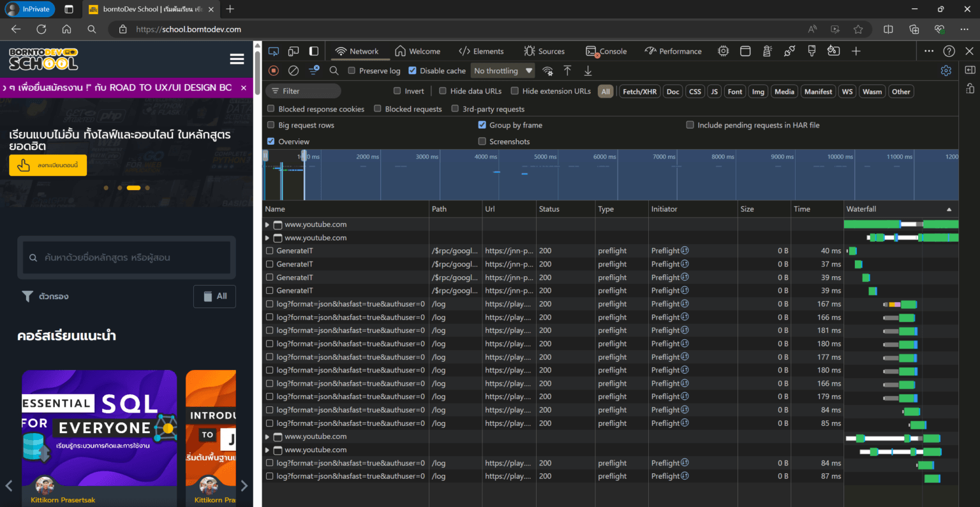
Task: Switch to the Console tab
Action: (x=612, y=51)
